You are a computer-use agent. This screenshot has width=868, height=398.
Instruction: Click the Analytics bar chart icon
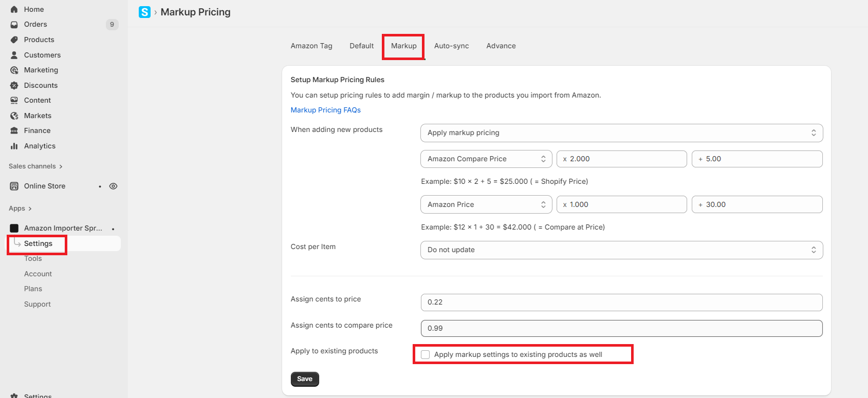tap(14, 146)
